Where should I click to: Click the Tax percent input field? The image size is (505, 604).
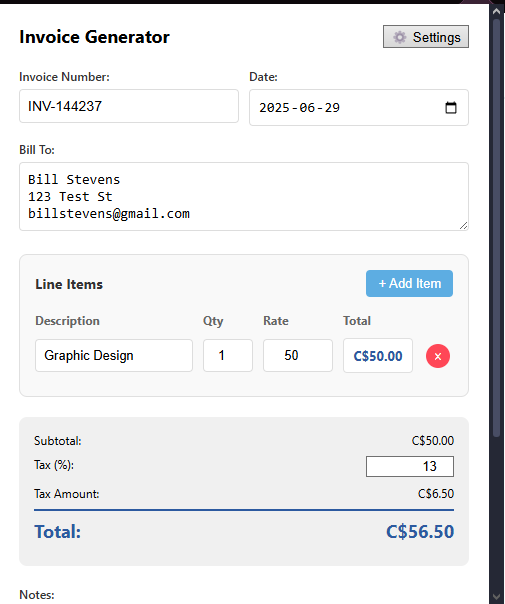click(x=410, y=466)
